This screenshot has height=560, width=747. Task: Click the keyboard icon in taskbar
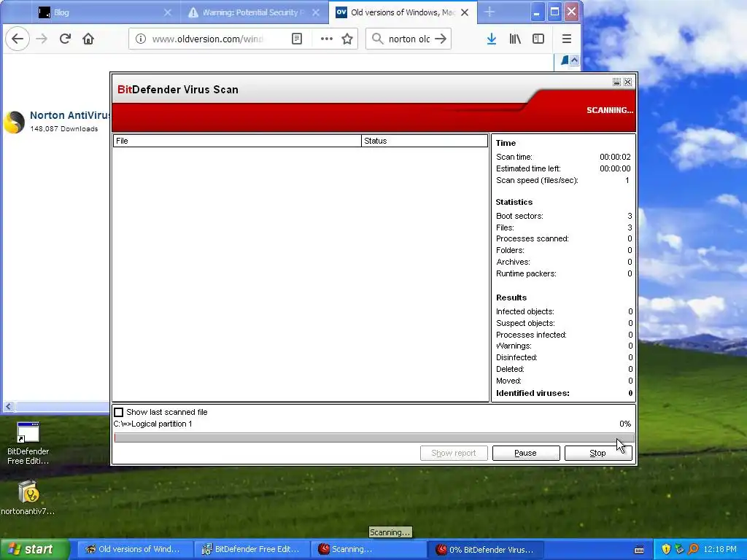639,550
